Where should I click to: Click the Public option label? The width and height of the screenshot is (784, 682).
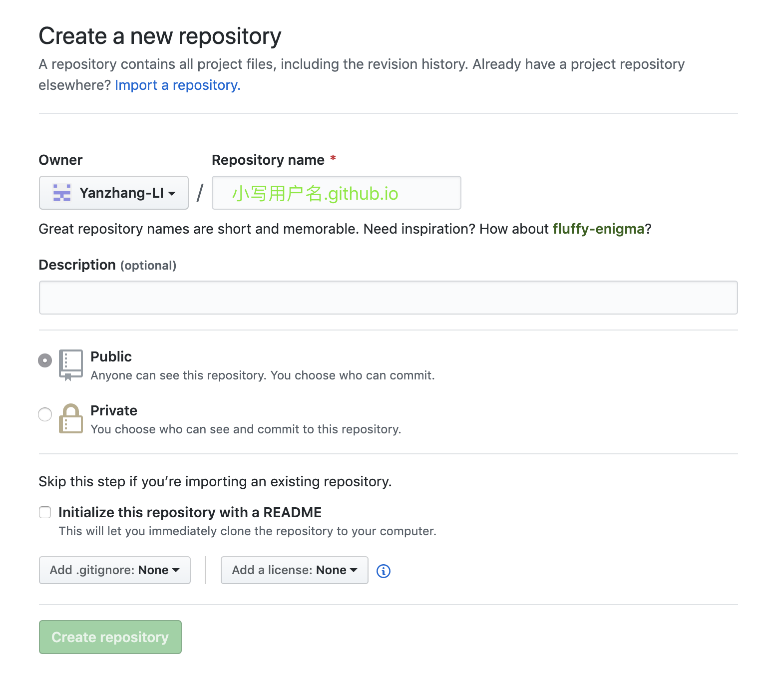point(111,356)
